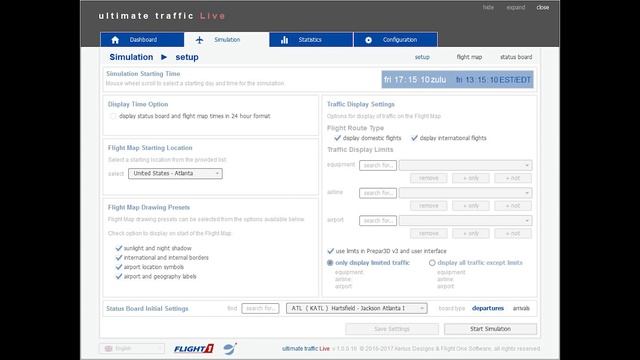Viewport: 640px width, 360px height.
Task: Open the flight map sub-page
Action: point(469,57)
